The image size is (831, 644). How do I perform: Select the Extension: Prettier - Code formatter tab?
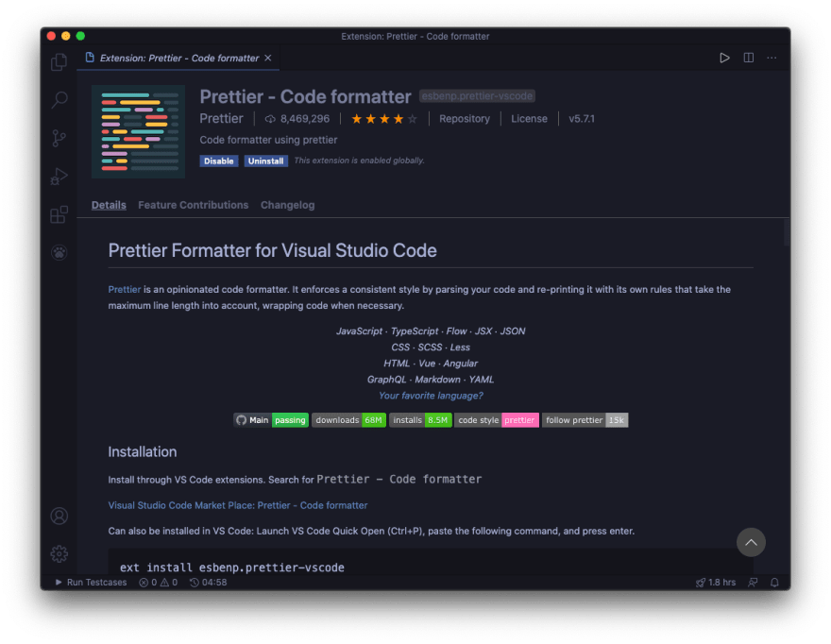[179, 58]
